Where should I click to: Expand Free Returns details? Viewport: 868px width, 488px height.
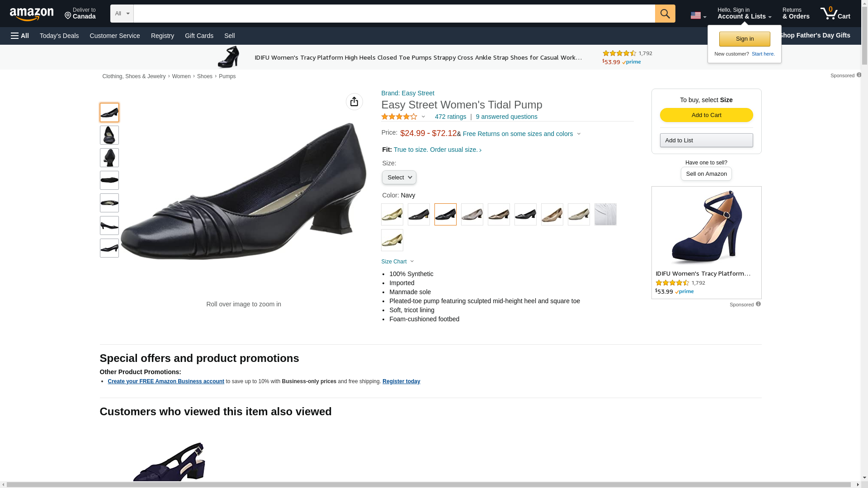pos(522,134)
